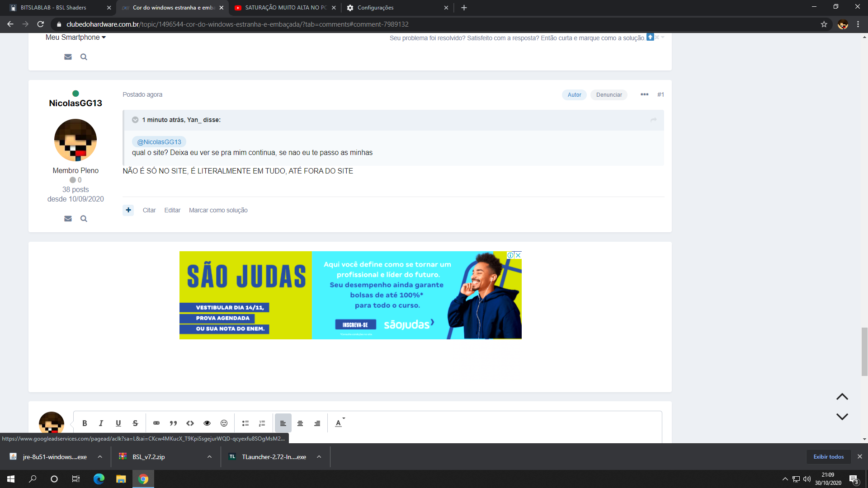Insert a link with the chain icon

[156, 423]
